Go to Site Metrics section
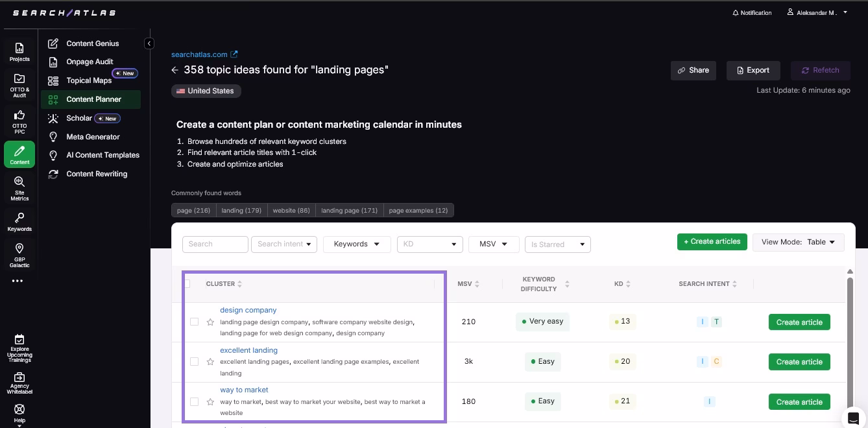 point(19,187)
